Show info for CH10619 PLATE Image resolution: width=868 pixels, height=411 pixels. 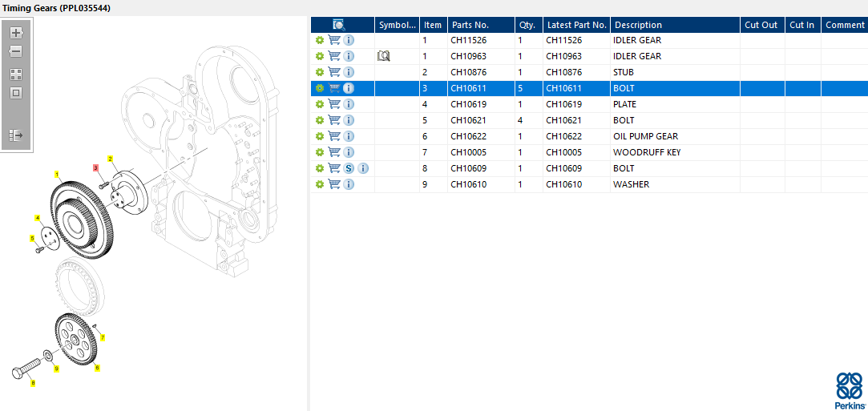pyautogui.click(x=348, y=104)
